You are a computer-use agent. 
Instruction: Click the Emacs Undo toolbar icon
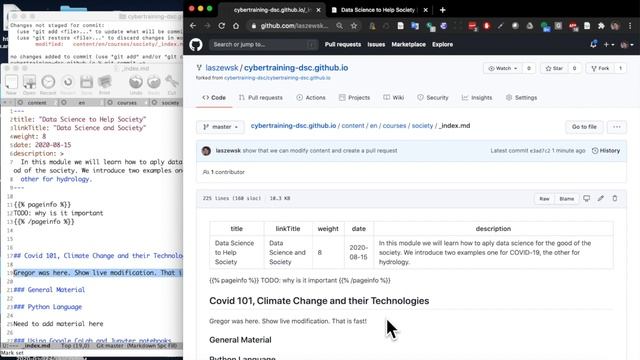coord(136,84)
